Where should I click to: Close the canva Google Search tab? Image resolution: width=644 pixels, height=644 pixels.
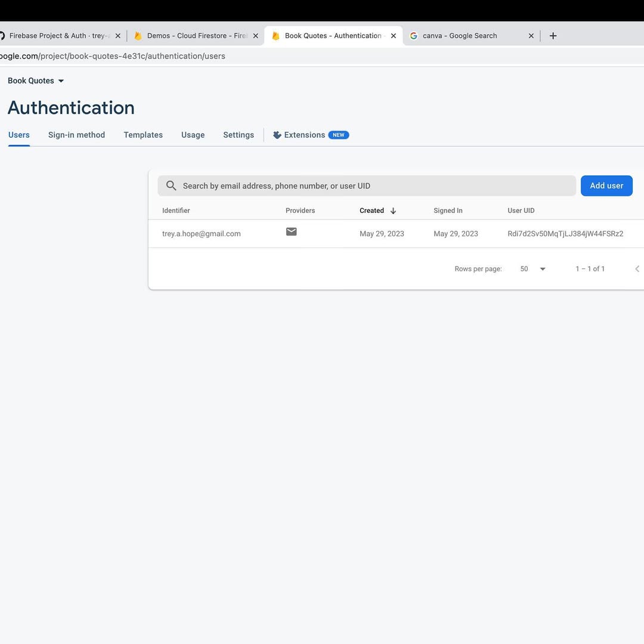point(531,36)
